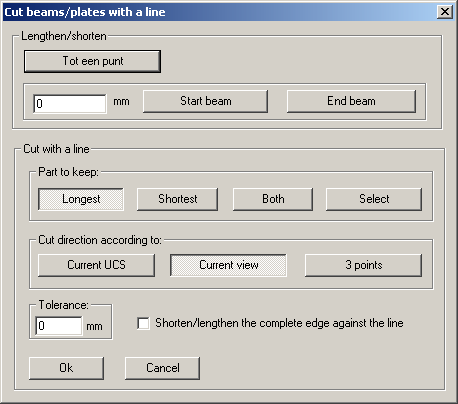Viewport: 458px width, 404px height.
Task: Click the Tot een punt button
Action: (92, 61)
